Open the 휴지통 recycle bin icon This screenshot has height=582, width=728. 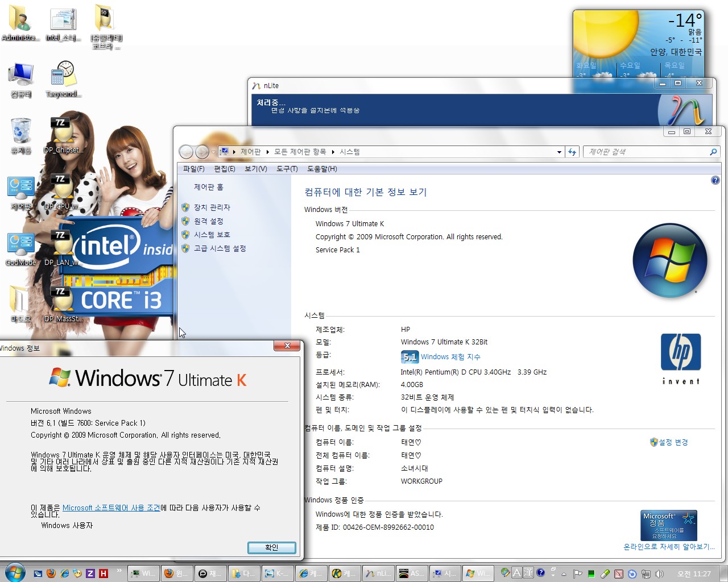click(20, 136)
